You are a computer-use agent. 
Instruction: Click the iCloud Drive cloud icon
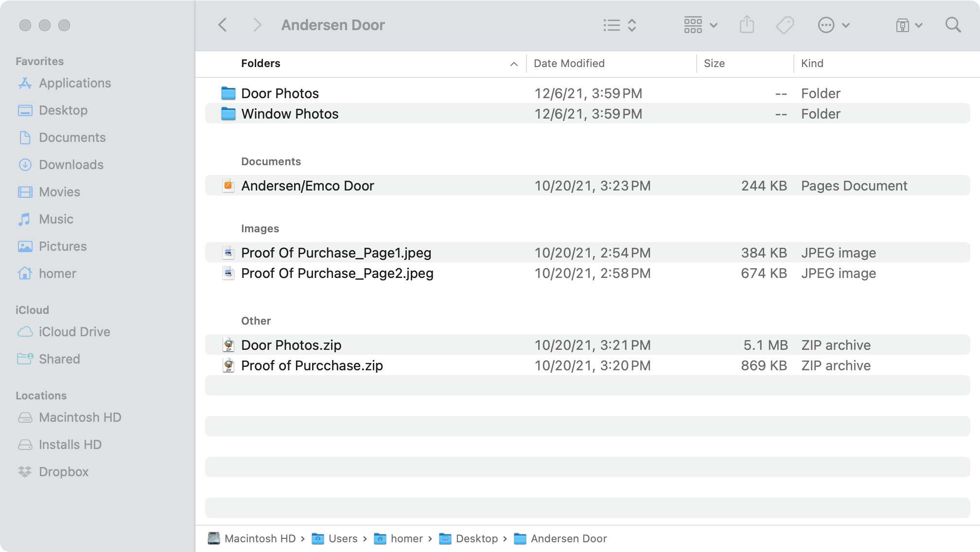[25, 332]
